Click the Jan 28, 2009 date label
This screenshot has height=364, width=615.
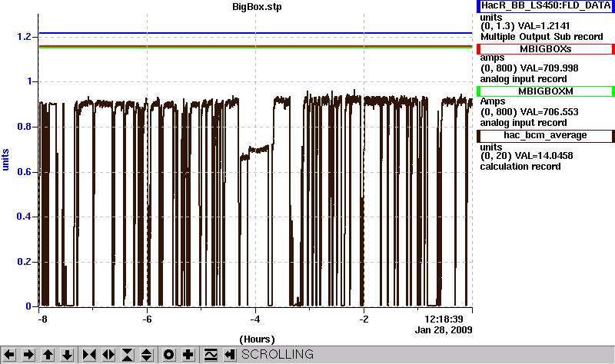click(444, 330)
